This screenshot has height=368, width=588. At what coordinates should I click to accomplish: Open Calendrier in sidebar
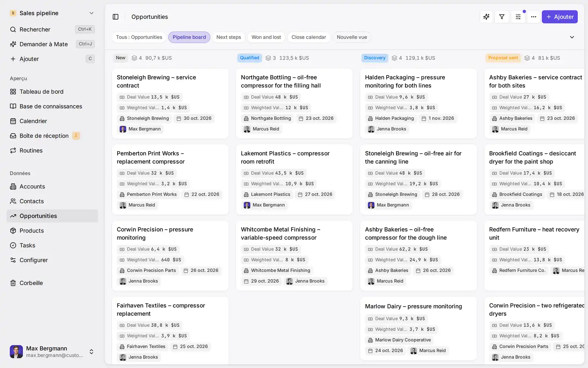[52, 121]
